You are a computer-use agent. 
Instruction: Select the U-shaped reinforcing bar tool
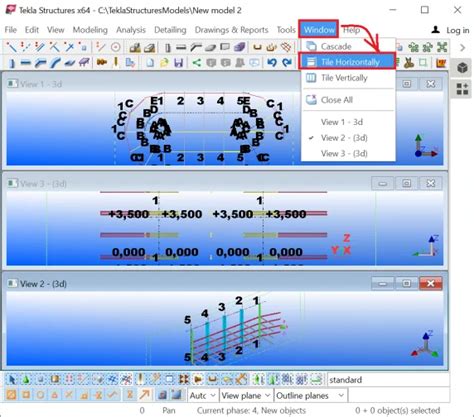[x=257, y=47]
